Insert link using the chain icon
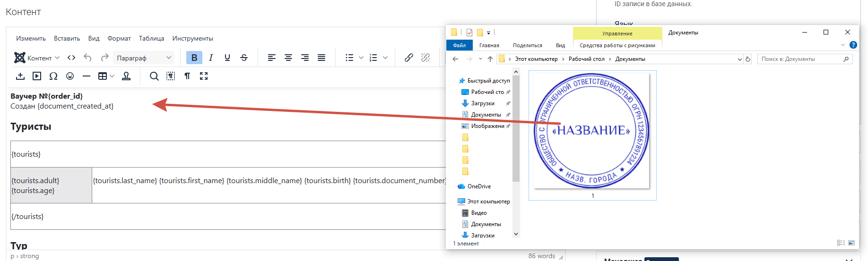This screenshot has width=868, height=261. tap(409, 58)
